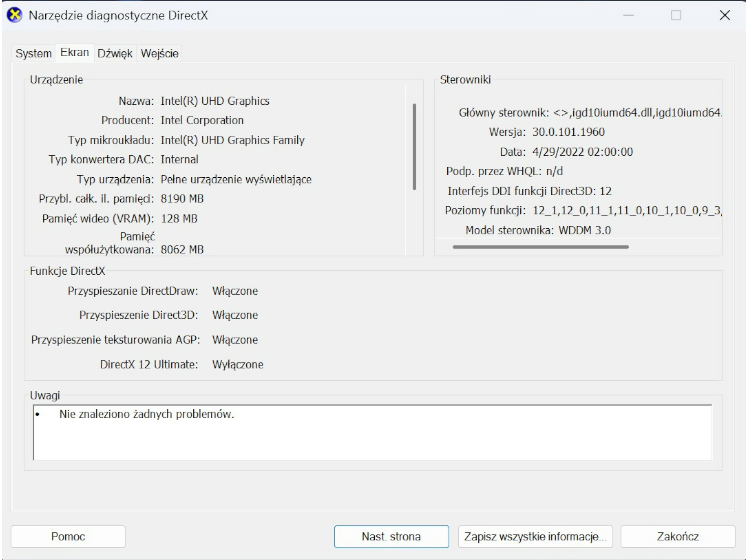Viewport: 747px width, 560px height.
Task: Click the 'Główny sterownik:' label
Action: (504, 112)
